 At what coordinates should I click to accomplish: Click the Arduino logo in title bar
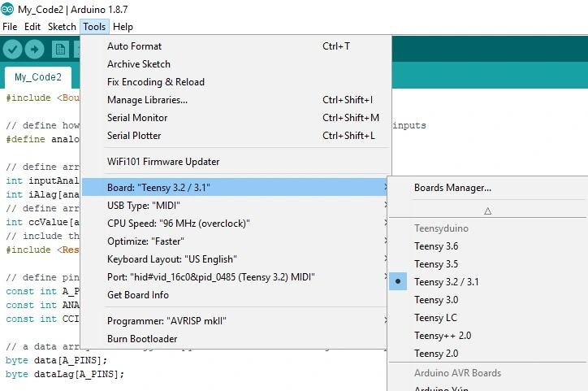[x=8, y=8]
